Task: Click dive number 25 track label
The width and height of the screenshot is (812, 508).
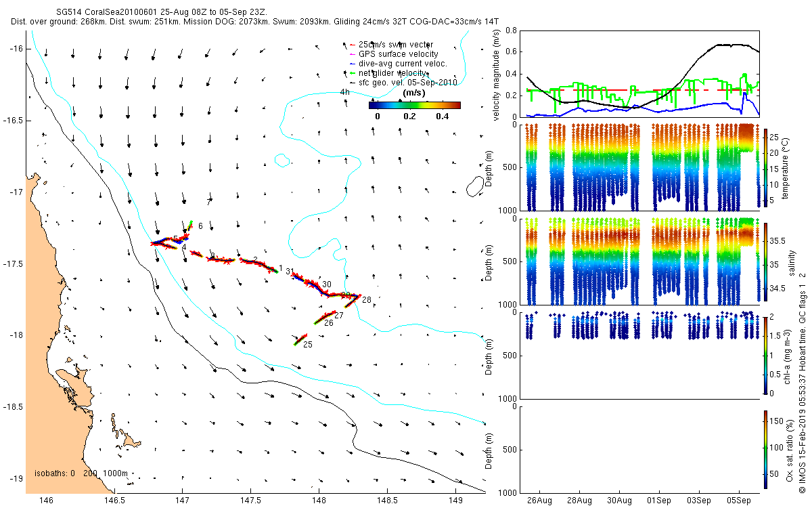Action: coord(307,345)
